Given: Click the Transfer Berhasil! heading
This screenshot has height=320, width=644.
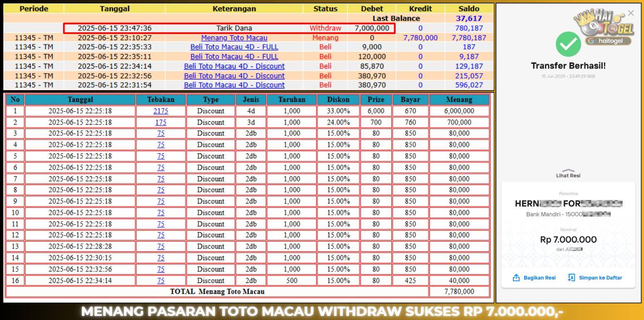Looking at the screenshot, I should (568, 66).
